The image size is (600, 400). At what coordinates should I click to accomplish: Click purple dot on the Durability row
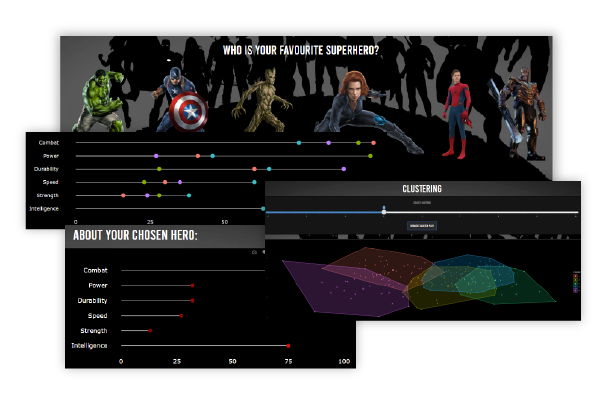[x=344, y=169]
